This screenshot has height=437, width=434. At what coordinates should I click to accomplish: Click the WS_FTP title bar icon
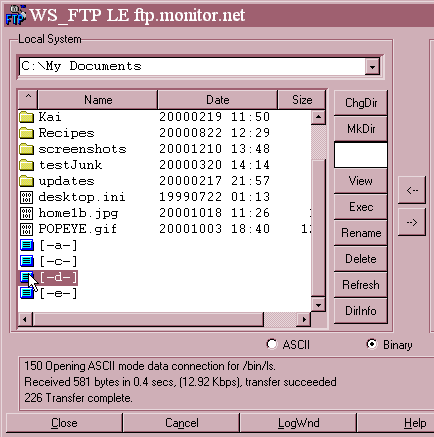coord(15,15)
